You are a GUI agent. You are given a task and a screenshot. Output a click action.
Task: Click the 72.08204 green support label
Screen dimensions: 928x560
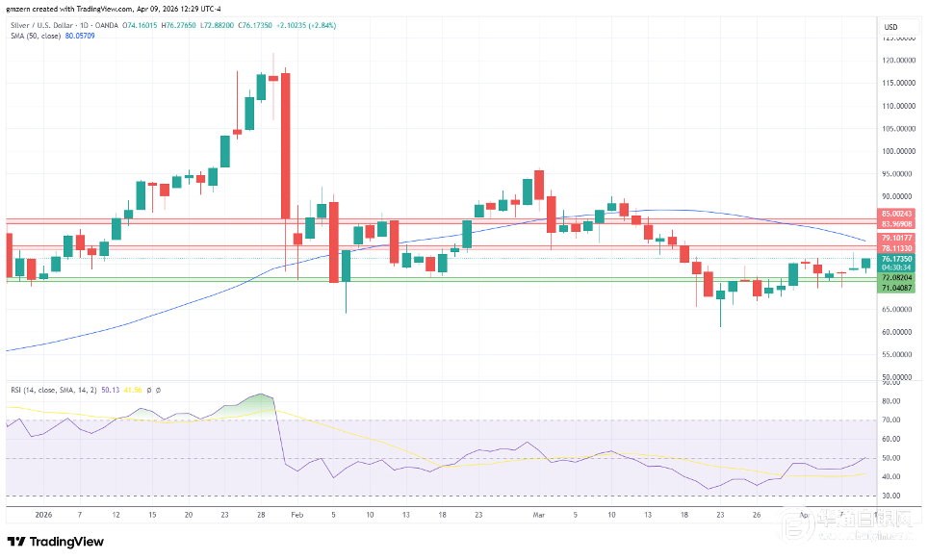tap(897, 277)
